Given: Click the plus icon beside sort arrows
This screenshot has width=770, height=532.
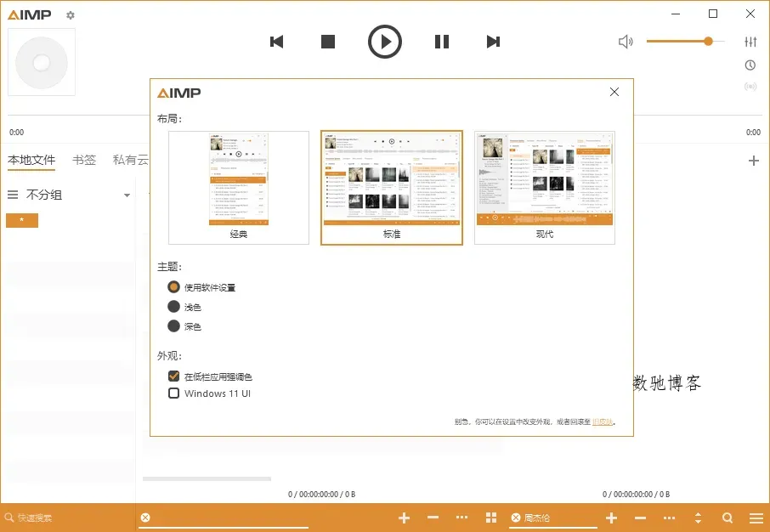Looking at the screenshot, I should pos(611,518).
